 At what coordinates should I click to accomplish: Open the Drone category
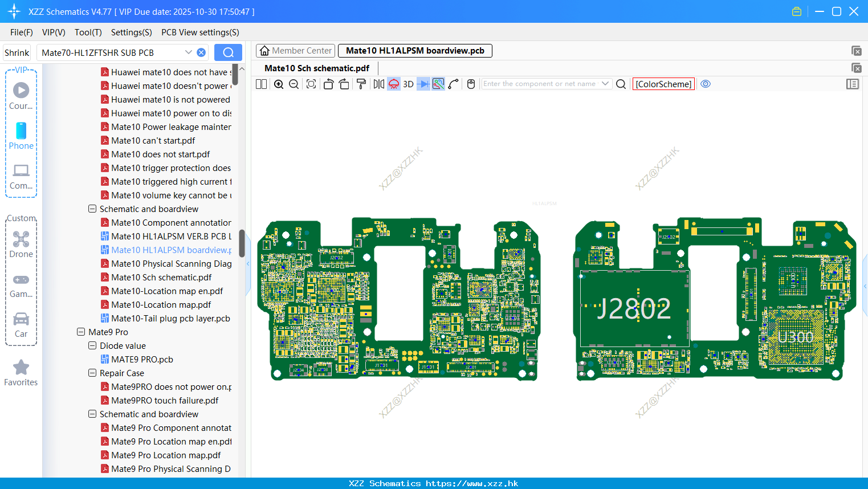(x=21, y=244)
